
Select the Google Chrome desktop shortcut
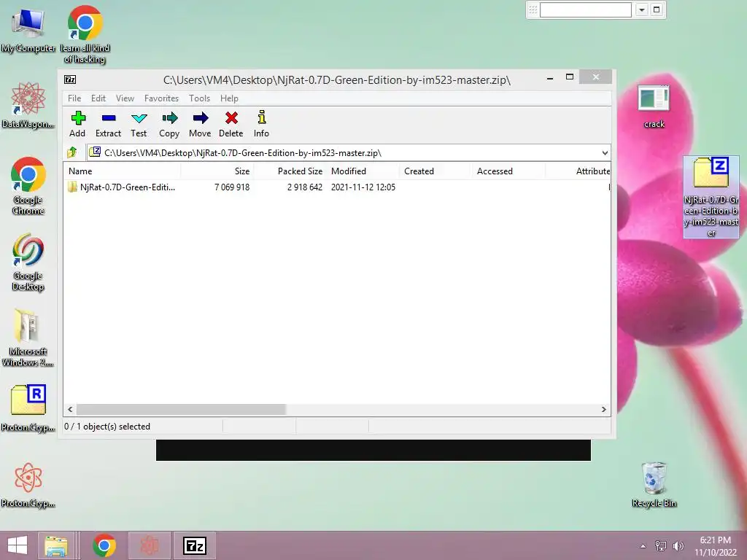(28, 186)
